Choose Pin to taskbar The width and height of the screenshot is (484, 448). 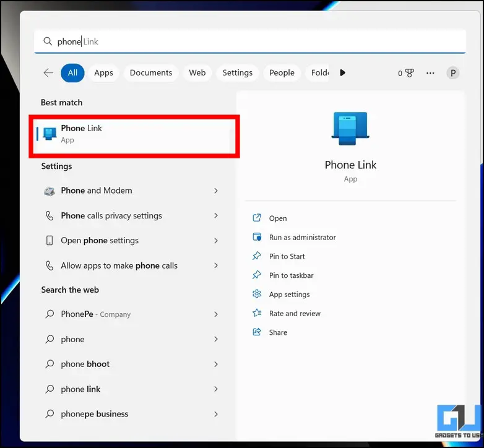pos(291,275)
